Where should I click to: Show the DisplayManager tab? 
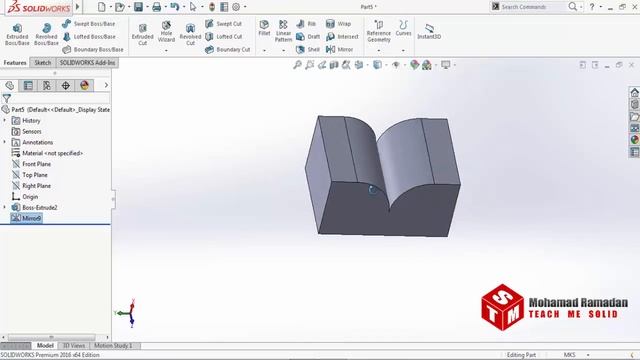click(84, 85)
